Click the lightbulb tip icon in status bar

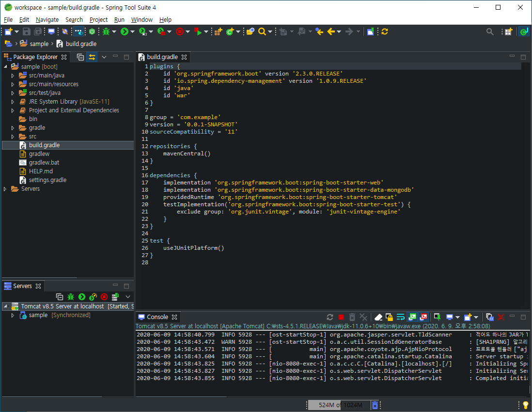pyautogui.click(x=526, y=405)
